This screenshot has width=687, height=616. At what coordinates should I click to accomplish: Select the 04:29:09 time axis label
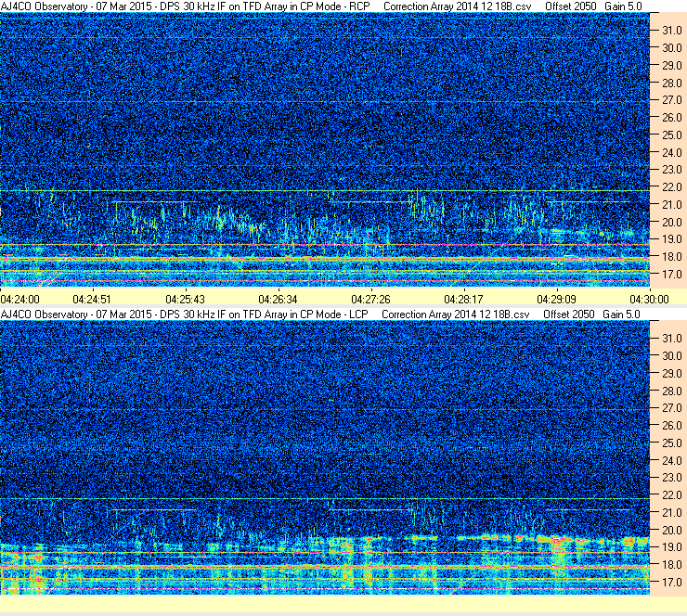556,300
